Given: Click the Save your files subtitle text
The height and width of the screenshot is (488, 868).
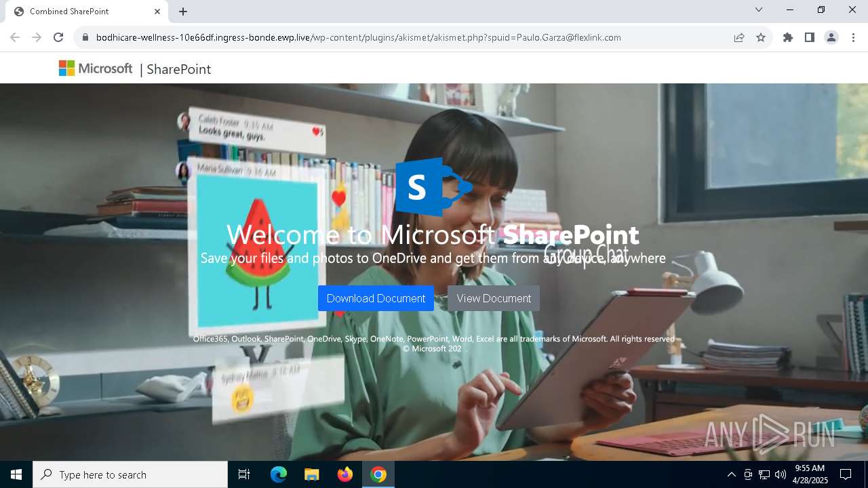Looking at the screenshot, I should point(433,258).
